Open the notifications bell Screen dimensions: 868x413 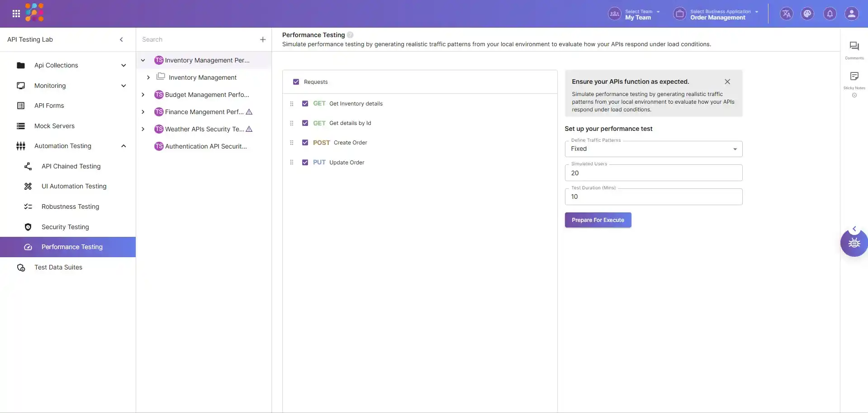[830, 14]
